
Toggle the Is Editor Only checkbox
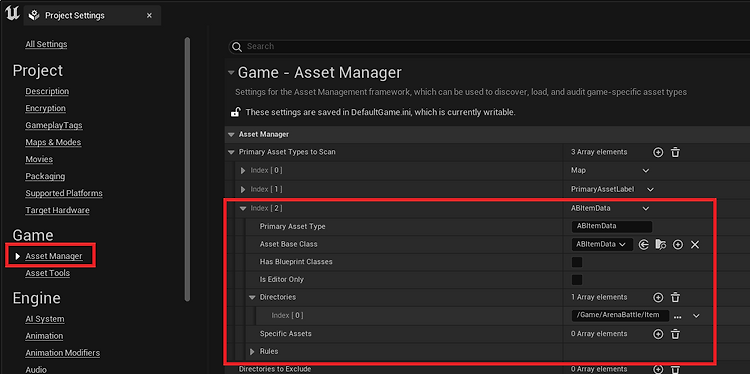(577, 280)
